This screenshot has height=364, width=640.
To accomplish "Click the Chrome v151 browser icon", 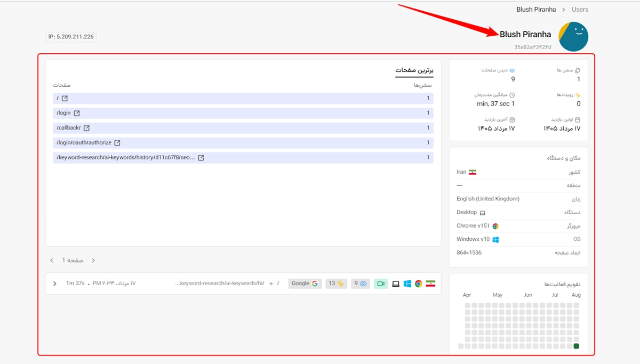I will (x=495, y=226).
